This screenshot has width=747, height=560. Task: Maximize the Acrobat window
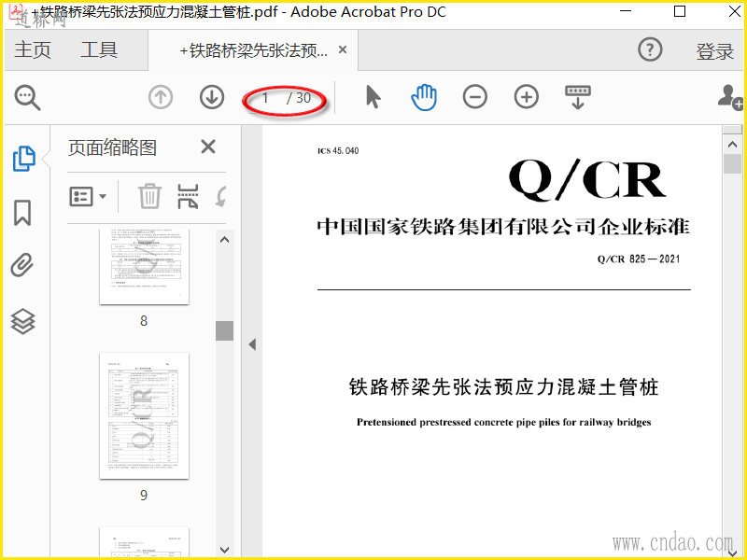click(680, 11)
